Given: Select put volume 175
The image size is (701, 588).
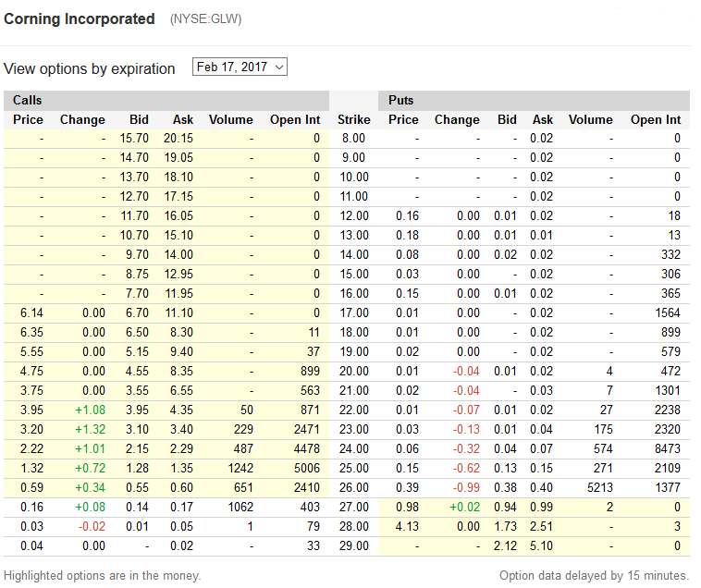Looking at the screenshot, I should (604, 430).
